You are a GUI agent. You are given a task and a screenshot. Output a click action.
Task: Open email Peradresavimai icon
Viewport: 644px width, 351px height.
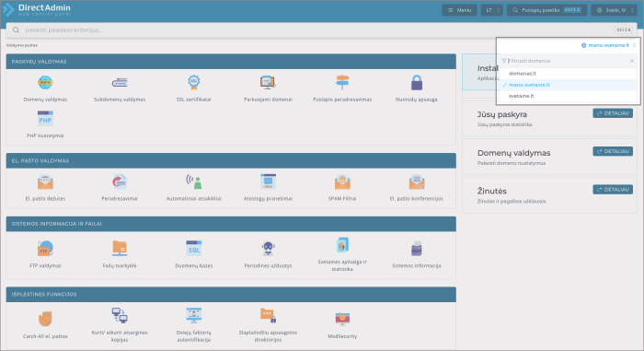120,181
